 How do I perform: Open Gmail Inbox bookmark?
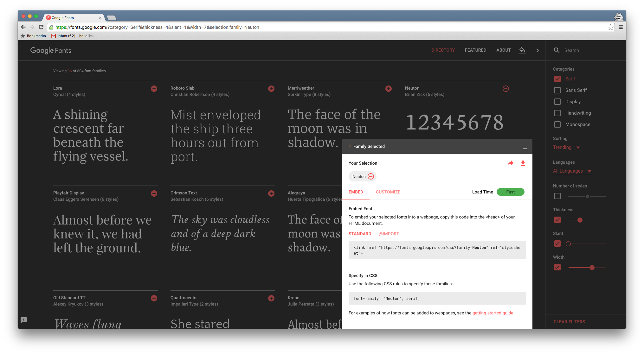click(72, 36)
